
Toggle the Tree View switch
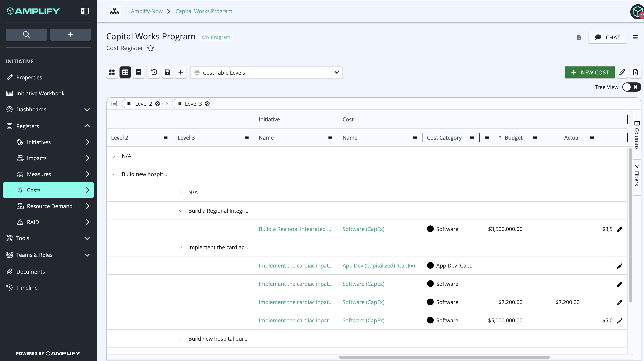(631, 87)
